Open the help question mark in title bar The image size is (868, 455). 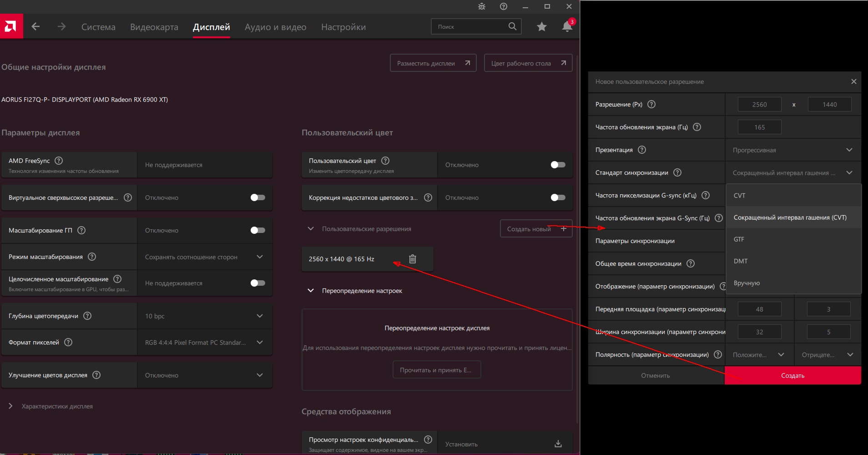[x=504, y=6]
